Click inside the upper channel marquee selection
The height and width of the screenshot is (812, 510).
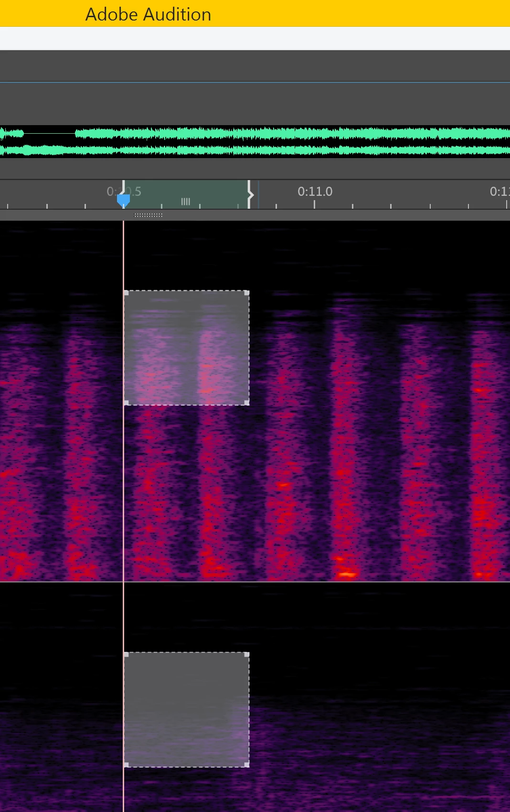(187, 348)
